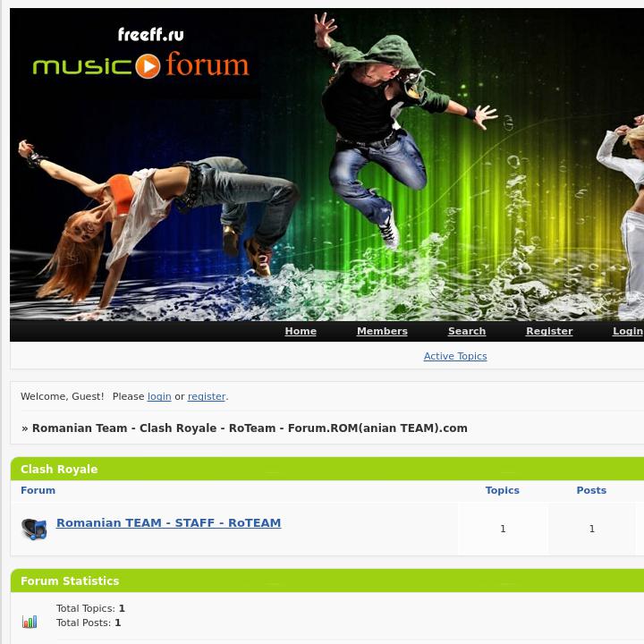Open the Members page from navigation
The image size is (644, 644).
382,331
